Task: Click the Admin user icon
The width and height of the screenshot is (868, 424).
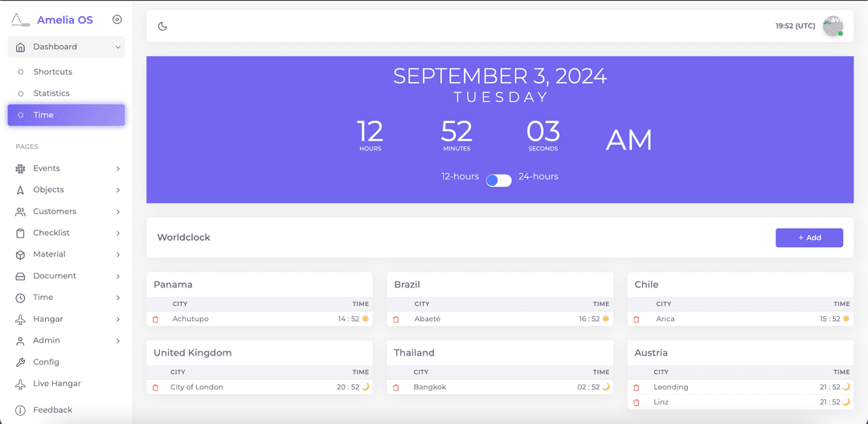Action: coord(20,341)
